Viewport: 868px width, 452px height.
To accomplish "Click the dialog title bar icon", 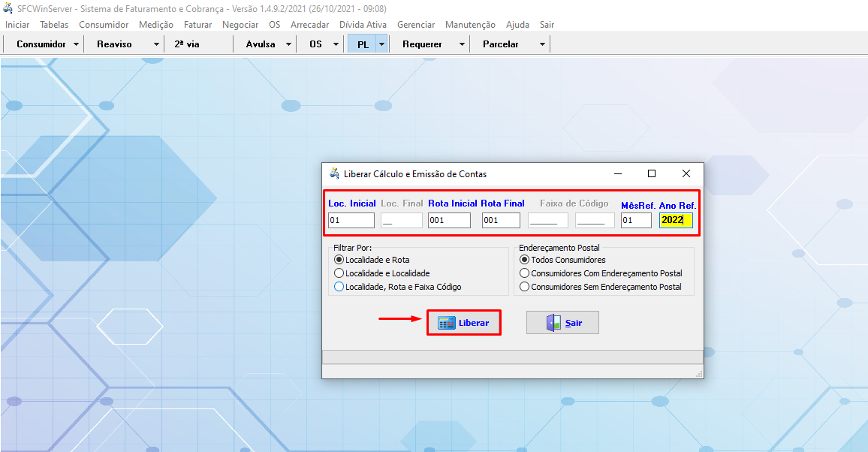I will pos(334,173).
